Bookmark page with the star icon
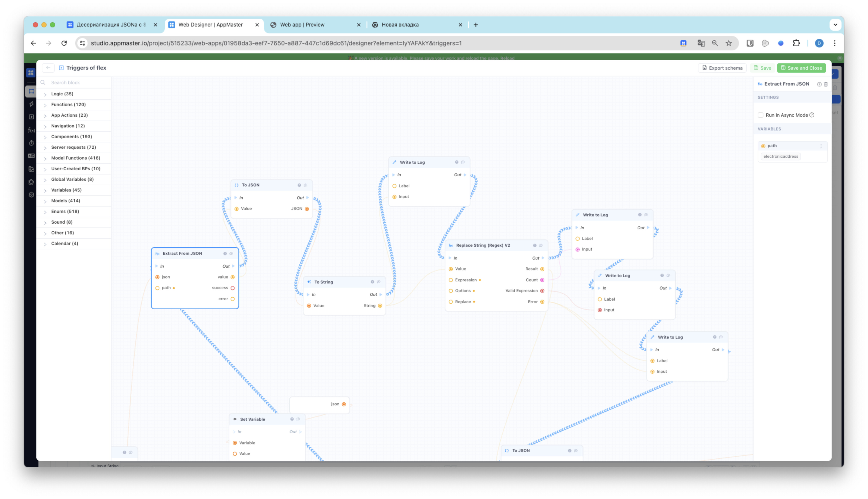The height and width of the screenshot is (499, 868). [x=729, y=43]
